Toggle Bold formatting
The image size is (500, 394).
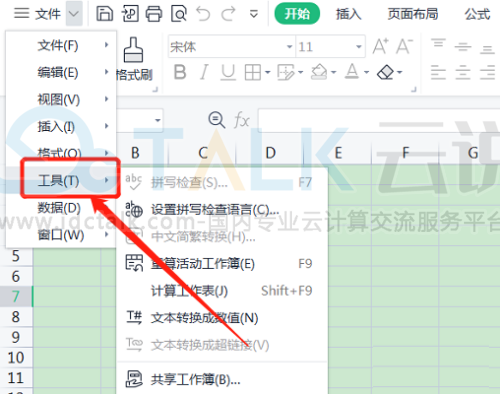tap(180, 72)
